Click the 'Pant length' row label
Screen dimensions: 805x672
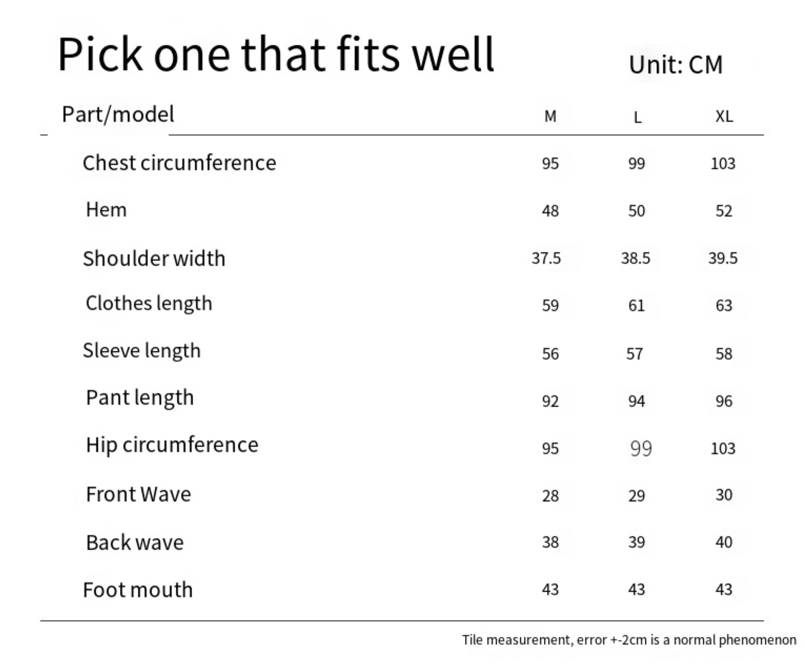point(140,398)
